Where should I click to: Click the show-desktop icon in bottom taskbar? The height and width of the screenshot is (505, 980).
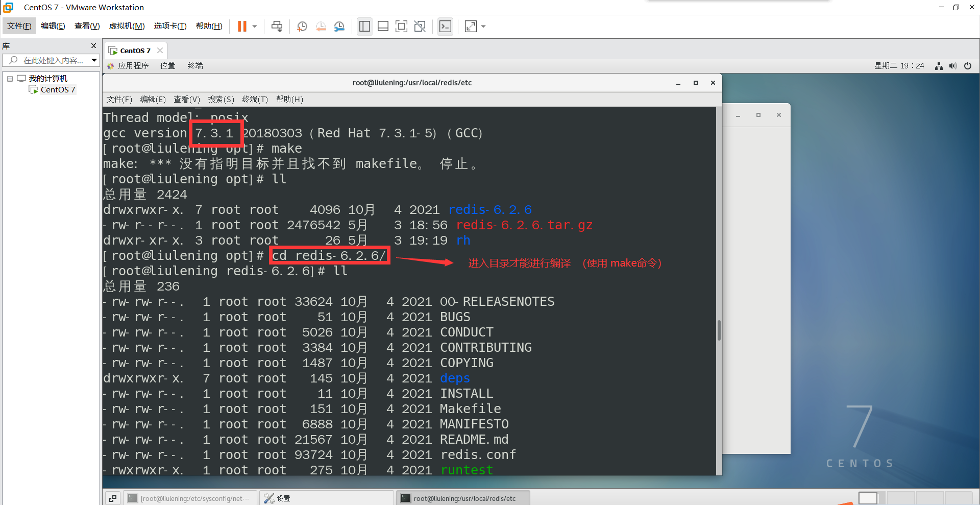(113, 498)
